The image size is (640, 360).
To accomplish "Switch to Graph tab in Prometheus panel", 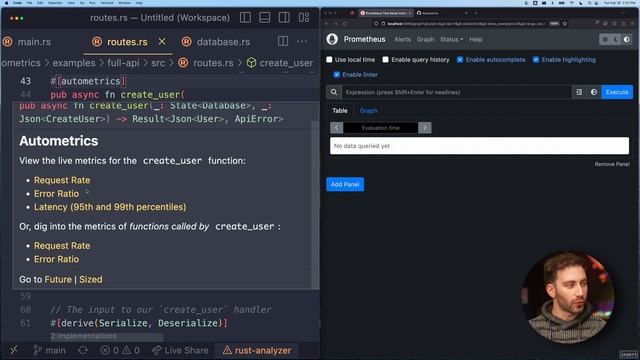I will tap(369, 111).
